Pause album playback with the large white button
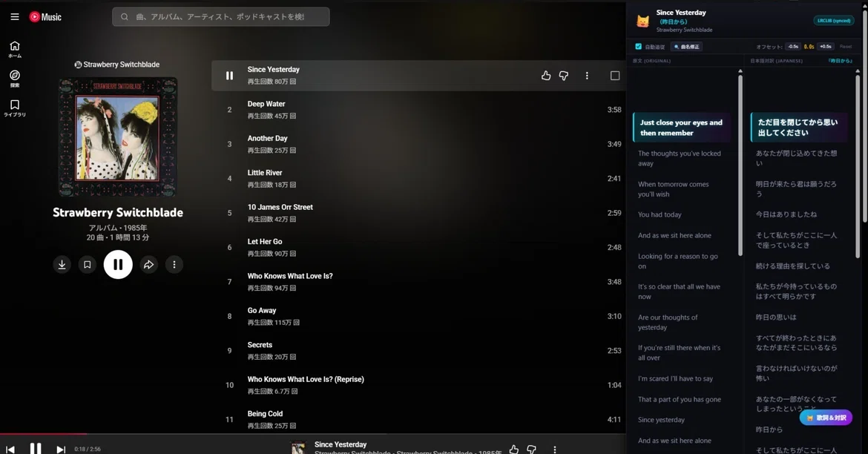Image resolution: width=868 pixels, height=454 pixels. (x=118, y=265)
